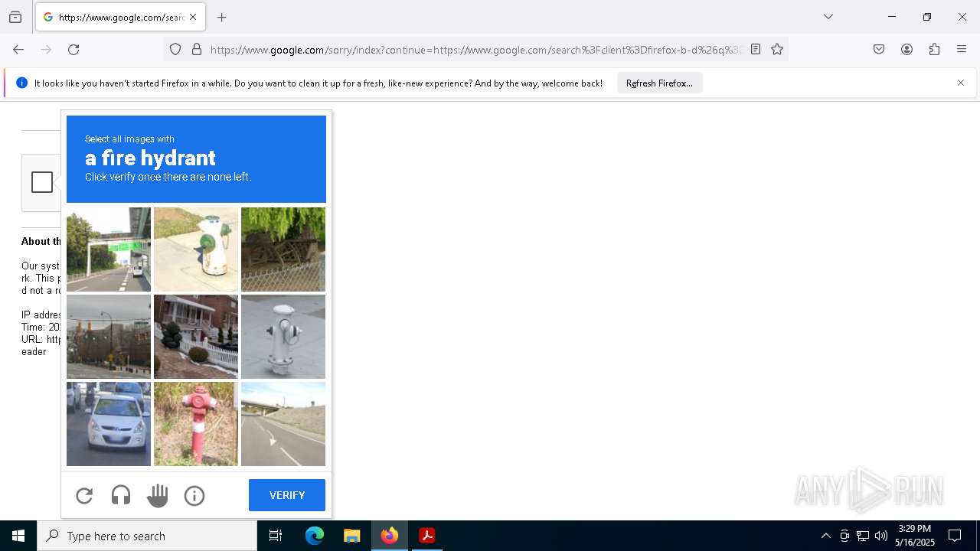Select the tile with wire fence and willow

point(283,249)
